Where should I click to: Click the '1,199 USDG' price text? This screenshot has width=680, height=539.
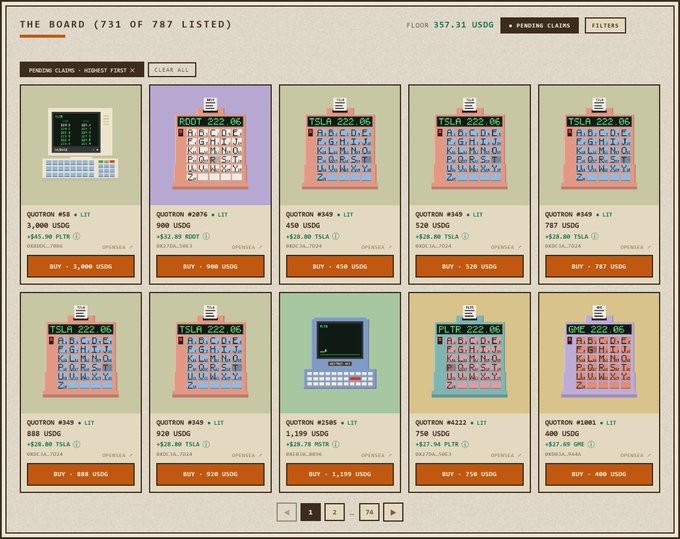click(307, 433)
